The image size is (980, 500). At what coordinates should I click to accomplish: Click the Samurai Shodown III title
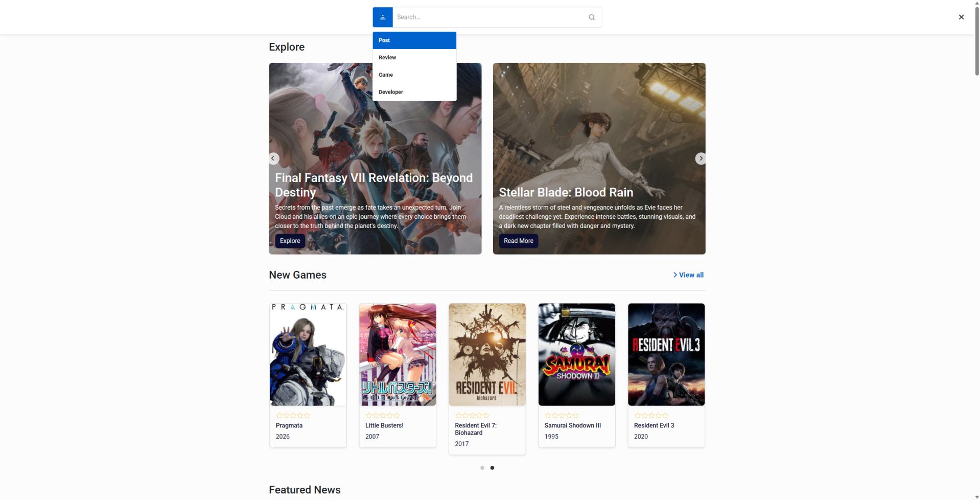pos(572,426)
